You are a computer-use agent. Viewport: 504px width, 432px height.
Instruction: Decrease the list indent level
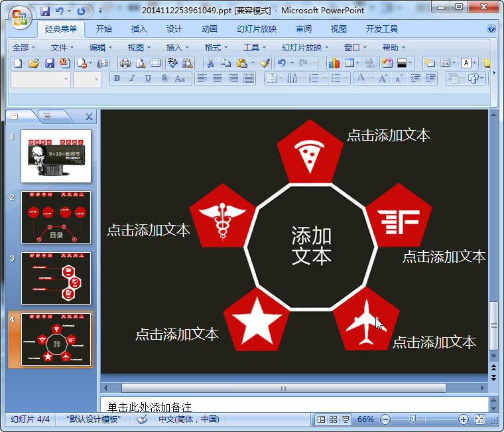click(415, 78)
